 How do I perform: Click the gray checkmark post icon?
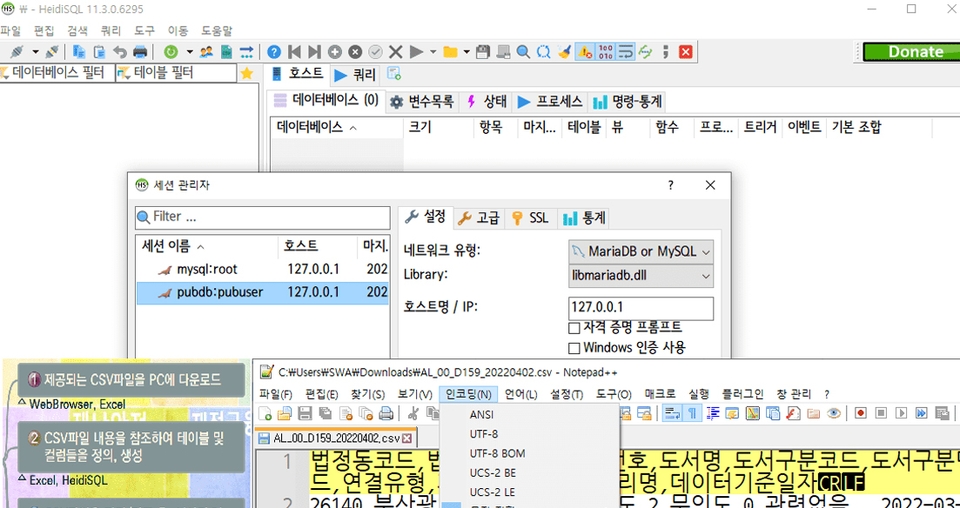375,52
